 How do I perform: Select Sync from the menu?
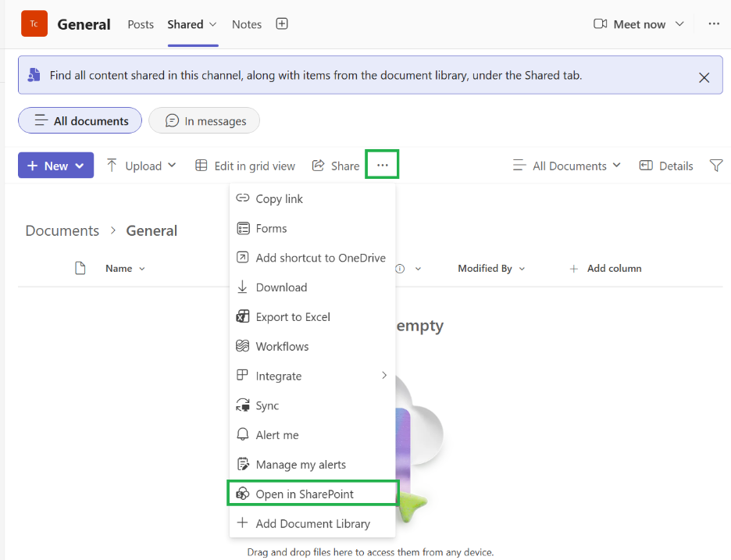[312, 405]
